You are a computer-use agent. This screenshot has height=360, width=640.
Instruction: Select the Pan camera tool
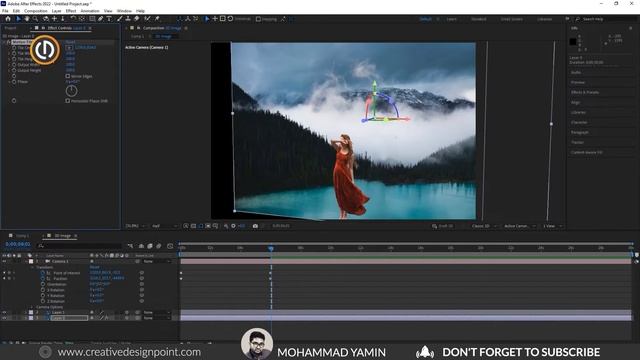[x=54, y=19]
